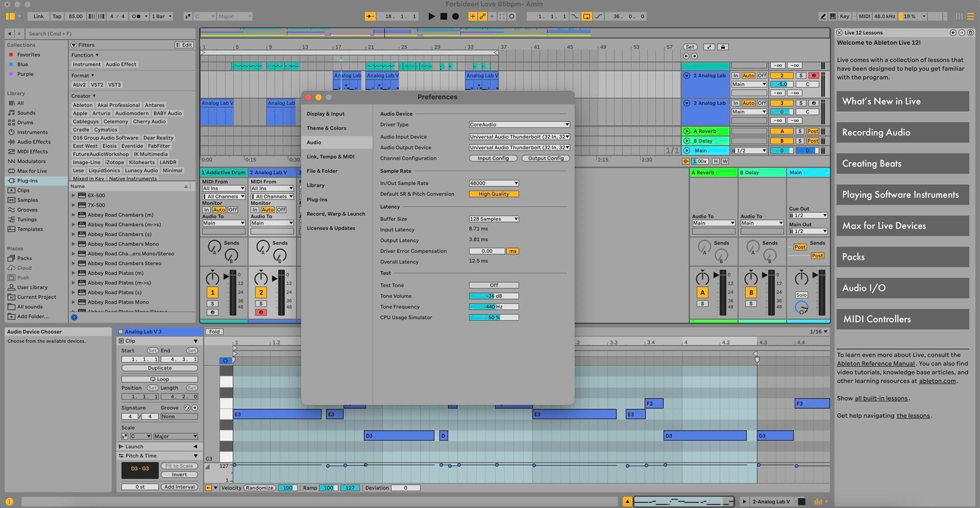Click the global record button
The image size is (980, 508).
[x=456, y=16]
